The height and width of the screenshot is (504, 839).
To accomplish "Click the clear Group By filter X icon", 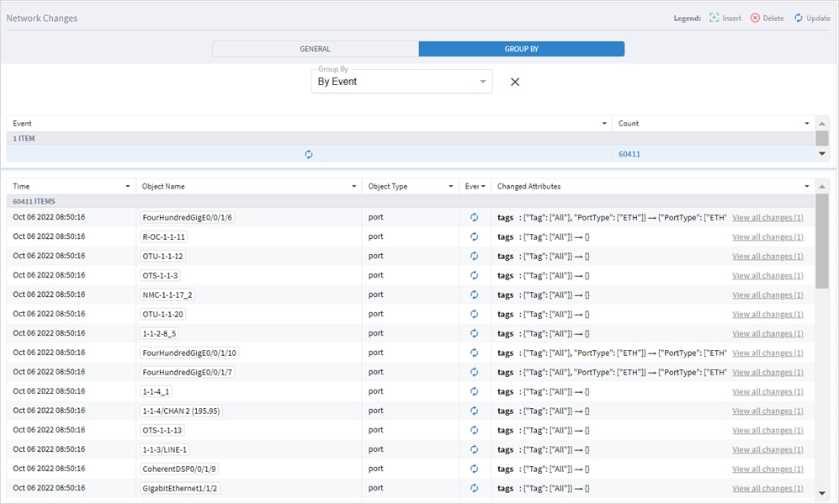I will (514, 82).
